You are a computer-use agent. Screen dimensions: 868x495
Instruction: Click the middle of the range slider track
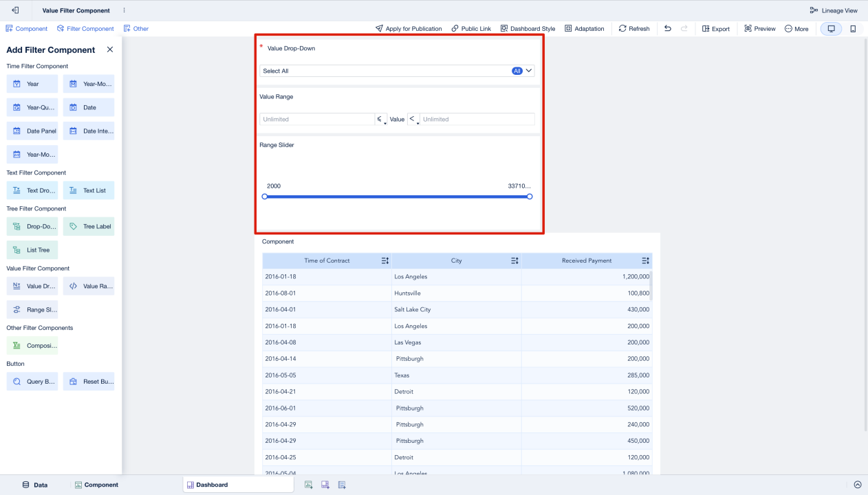397,197
